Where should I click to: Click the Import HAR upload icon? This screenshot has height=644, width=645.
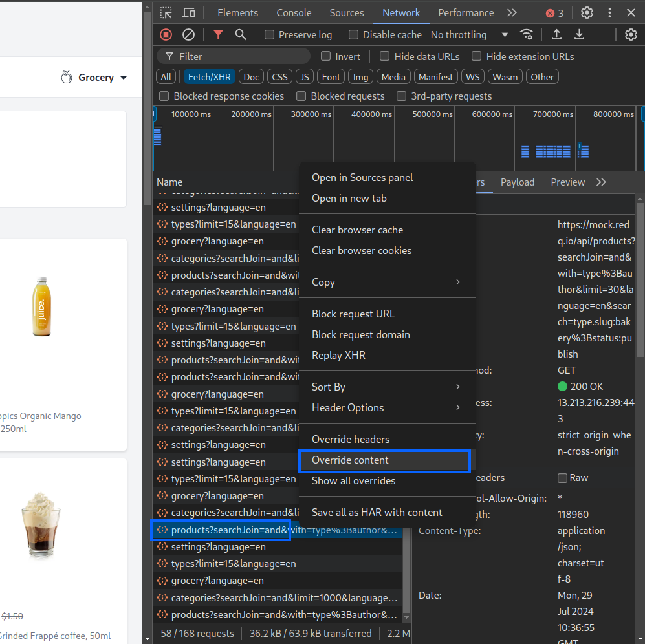point(556,34)
